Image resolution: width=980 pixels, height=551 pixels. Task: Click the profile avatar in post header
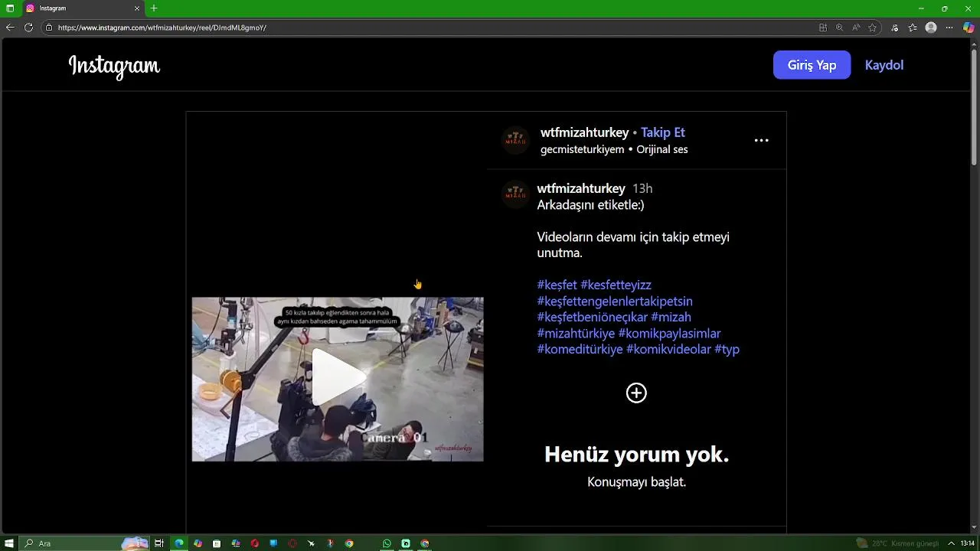(516, 140)
